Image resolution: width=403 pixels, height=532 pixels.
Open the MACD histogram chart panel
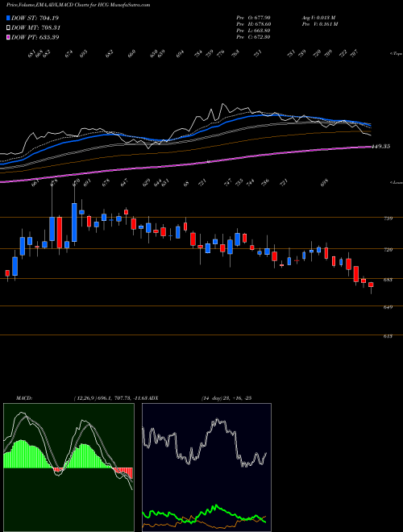[x=69, y=468]
